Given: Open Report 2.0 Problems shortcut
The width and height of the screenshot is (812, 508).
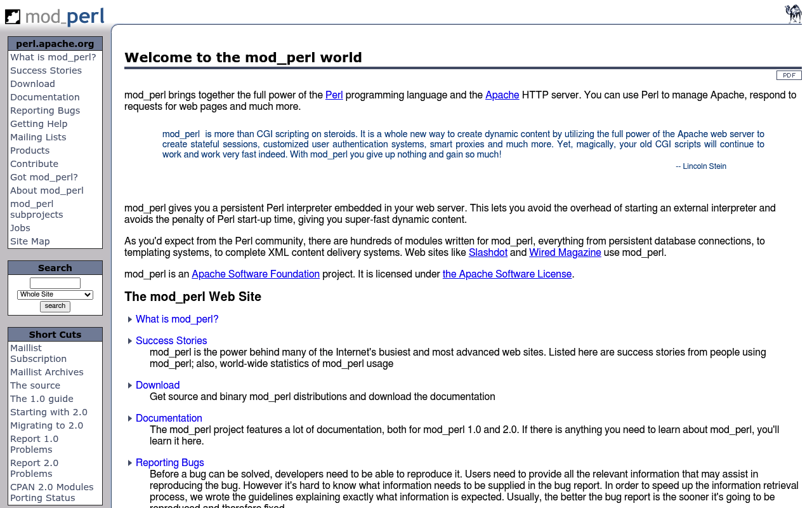Looking at the screenshot, I should coord(34,468).
